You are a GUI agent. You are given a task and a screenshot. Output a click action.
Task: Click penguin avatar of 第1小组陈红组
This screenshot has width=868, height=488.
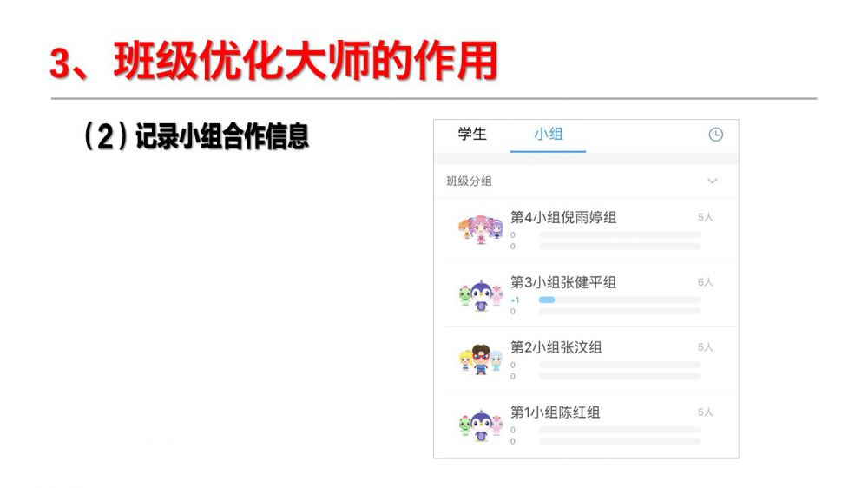(481, 425)
